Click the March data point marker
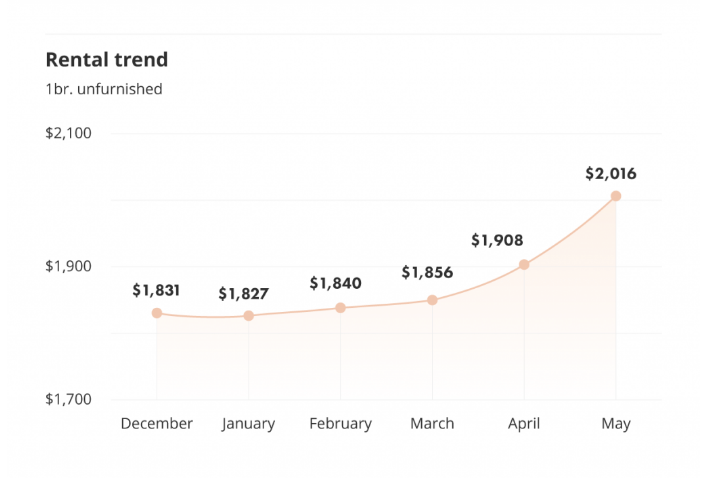The width and height of the screenshot is (706, 478). pyautogui.click(x=432, y=300)
